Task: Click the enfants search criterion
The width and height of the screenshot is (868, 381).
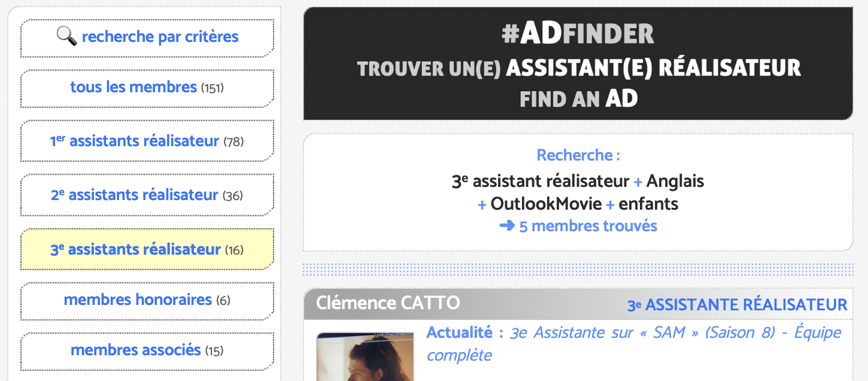Action: [x=648, y=204]
